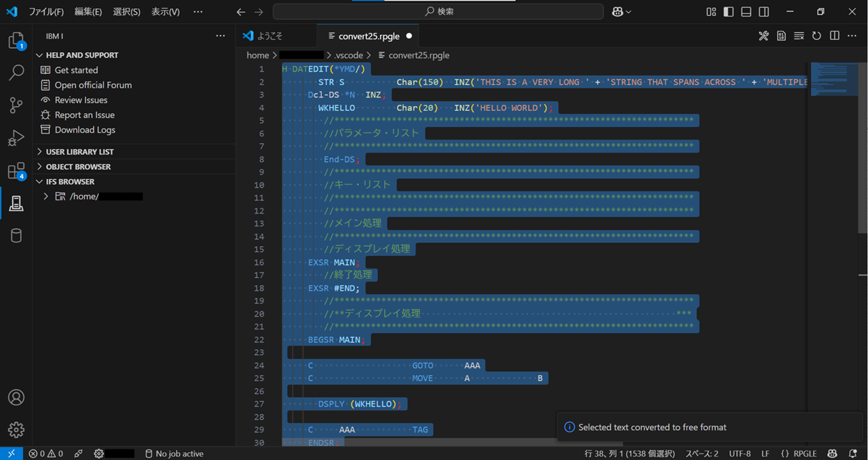Open the ファイル(F) menu
The width and height of the screenshot is (868, 460).
coord(46,12)
